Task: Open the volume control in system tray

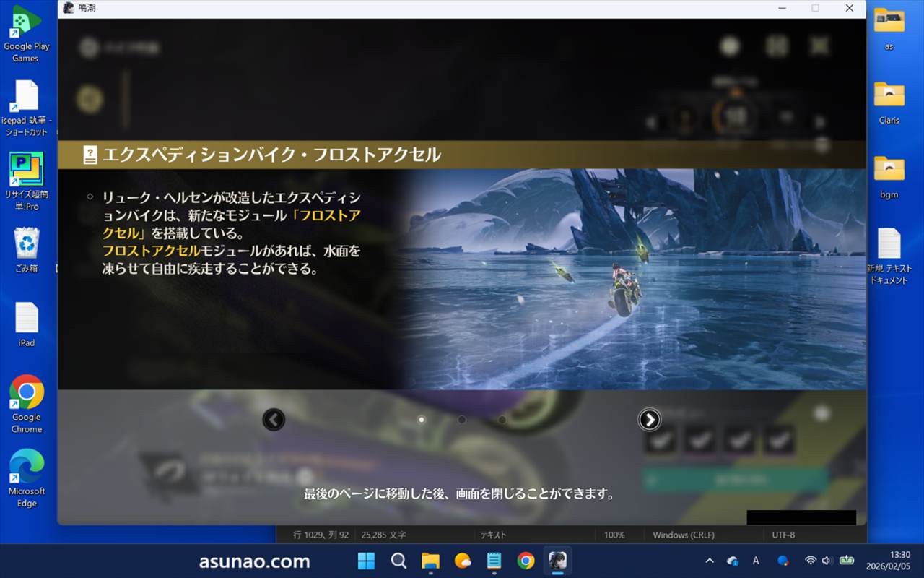Action: (827, 561)
